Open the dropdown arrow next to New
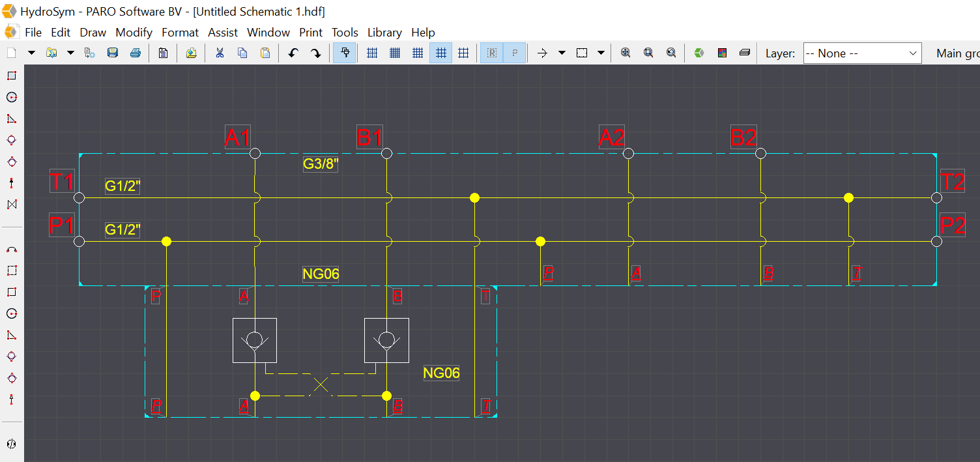Screen dimensions: 980x462 (x=31, y=53)
